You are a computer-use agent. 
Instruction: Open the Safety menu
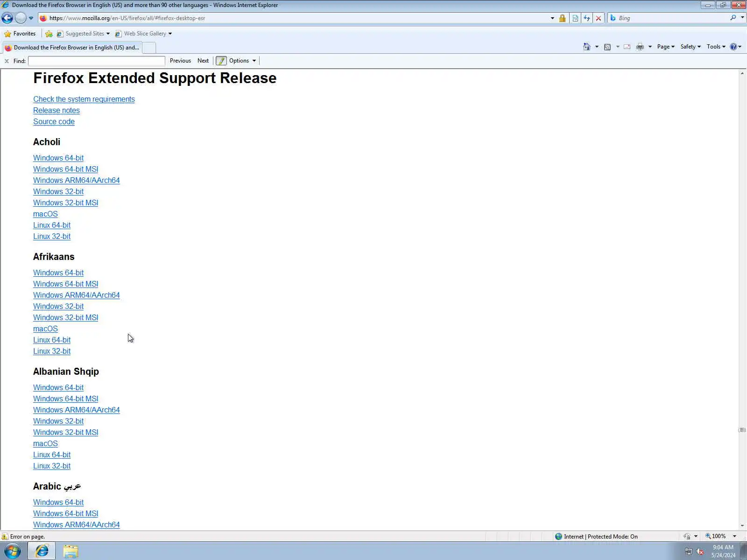pos(691,47)
